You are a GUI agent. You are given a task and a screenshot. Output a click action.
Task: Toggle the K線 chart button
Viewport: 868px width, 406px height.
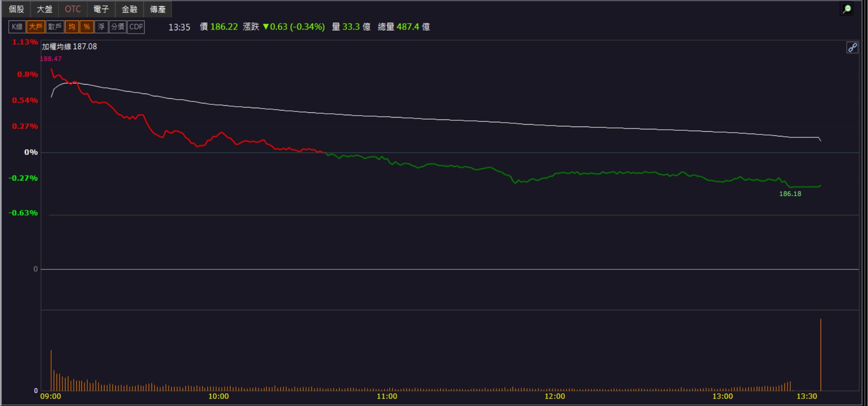(x=17, y=27)
